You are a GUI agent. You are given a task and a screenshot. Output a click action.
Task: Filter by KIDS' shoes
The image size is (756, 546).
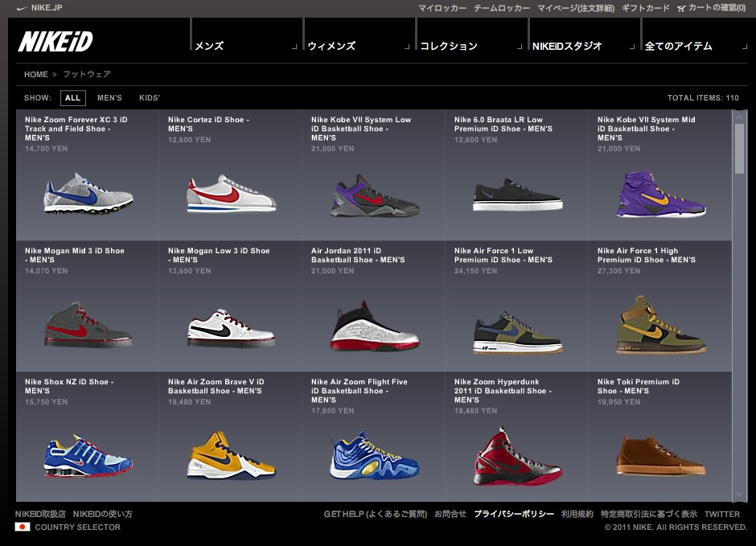[x=150, y=98]
